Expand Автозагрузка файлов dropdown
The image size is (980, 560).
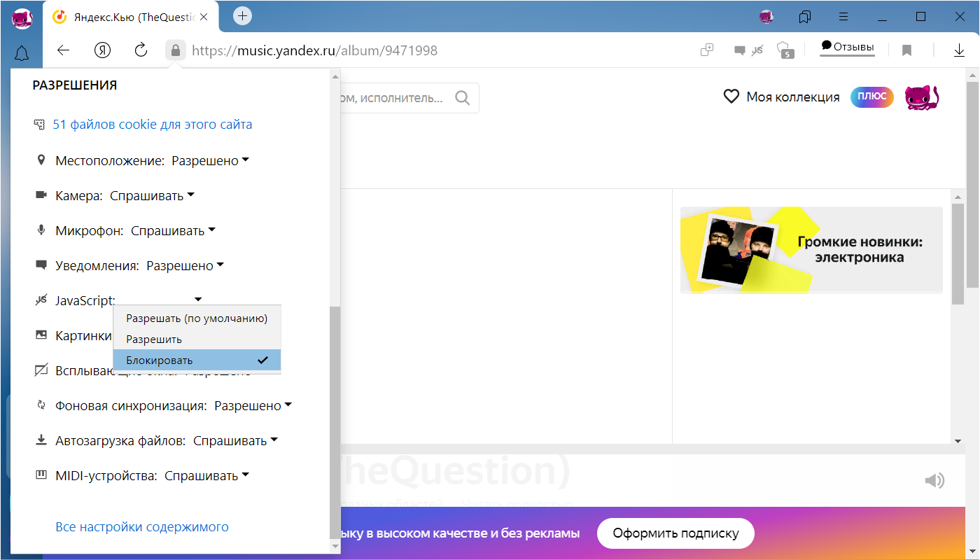tap(235, 440)
